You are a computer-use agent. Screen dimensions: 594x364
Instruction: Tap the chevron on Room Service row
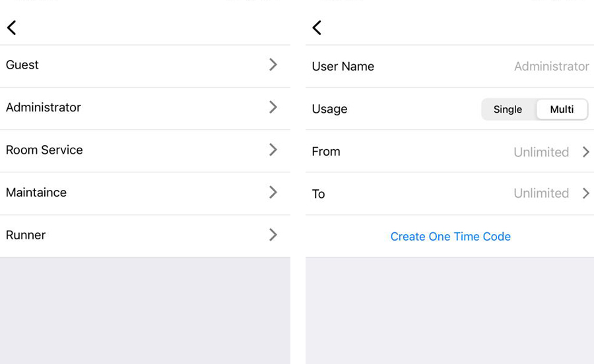pos(273,150)
